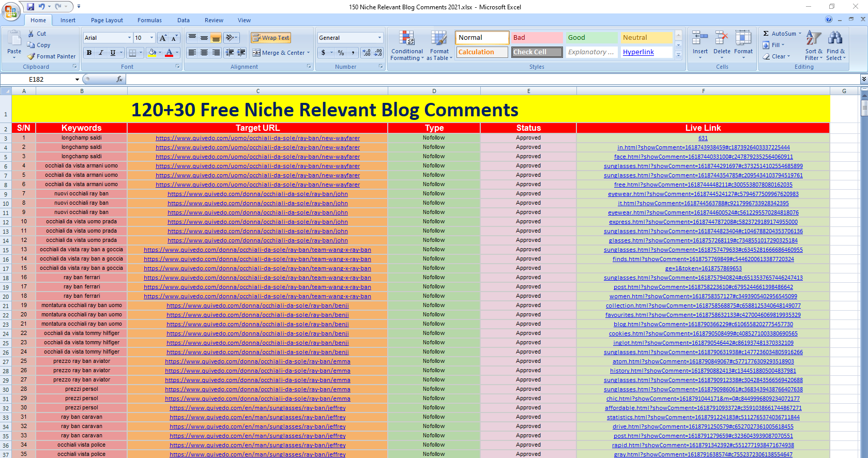Toggle Italic formatting
868x458 pixels.
101,53
